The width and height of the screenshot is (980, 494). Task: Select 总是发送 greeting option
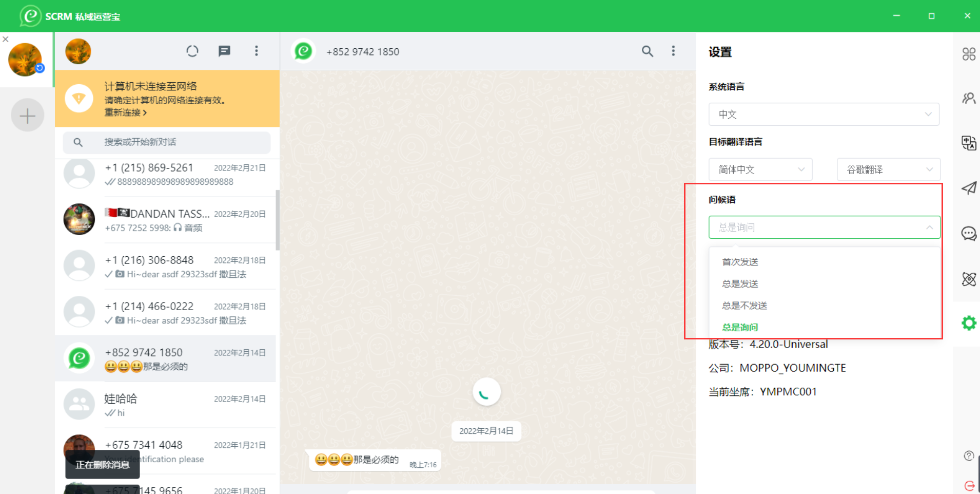pyautogui.click(x=740, y=284)
